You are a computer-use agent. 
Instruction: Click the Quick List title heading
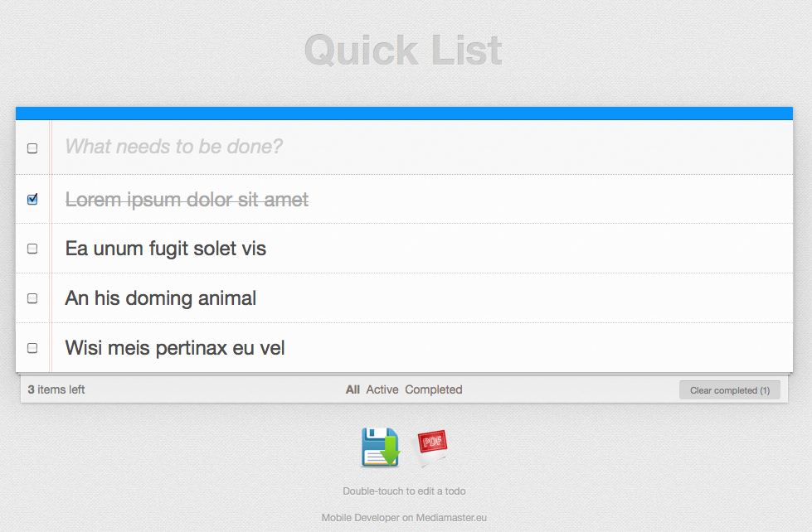(404, 51)
